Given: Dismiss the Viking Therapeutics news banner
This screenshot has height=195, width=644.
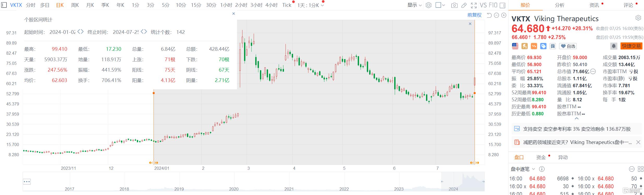Looking at the screenshot, I should pyautogui.click(x=638, y=142).
